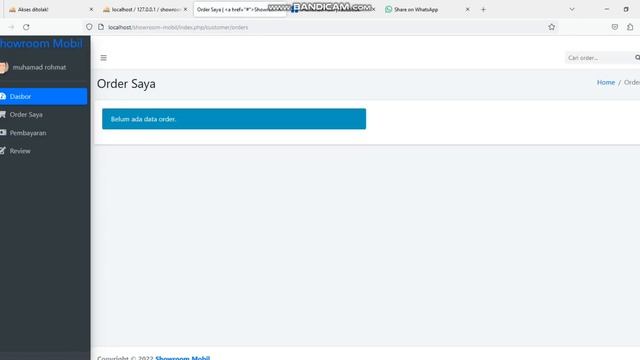Screen dimensions: 640x360
Task: Close the localhost phpMyAdmin tab
Action: tap(185, 9)
